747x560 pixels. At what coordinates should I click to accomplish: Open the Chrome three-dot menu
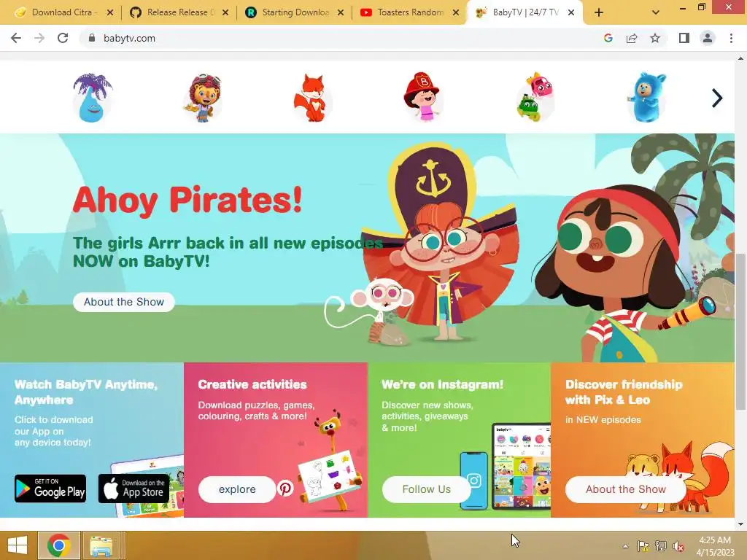tap(731, 38)
